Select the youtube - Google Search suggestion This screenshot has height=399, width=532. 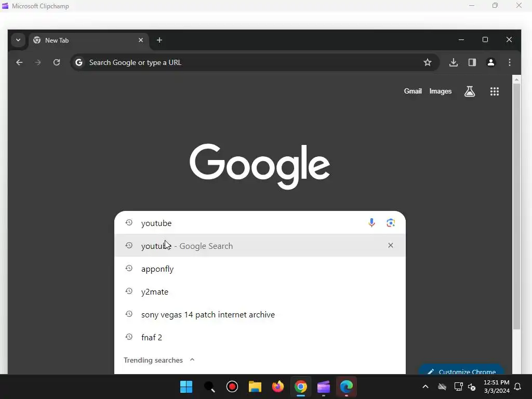(260, 246)
